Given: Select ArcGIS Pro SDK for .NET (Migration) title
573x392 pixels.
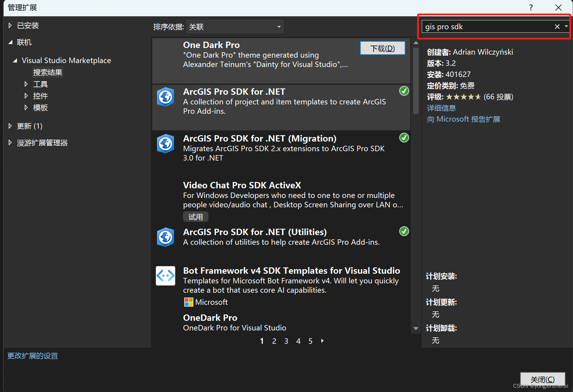Looking at the screenshot, I should pyautogui.click(x=260, y=139).
